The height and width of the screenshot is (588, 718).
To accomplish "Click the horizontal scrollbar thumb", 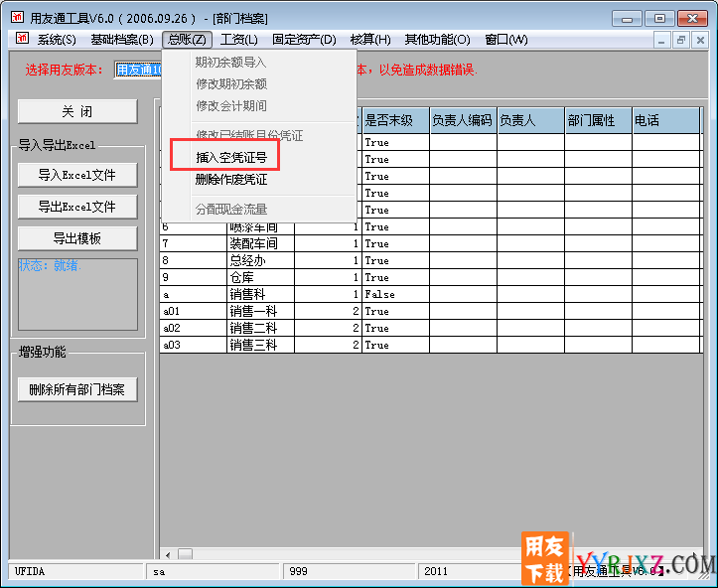I will pyautogui.click(x=185, y=555).
